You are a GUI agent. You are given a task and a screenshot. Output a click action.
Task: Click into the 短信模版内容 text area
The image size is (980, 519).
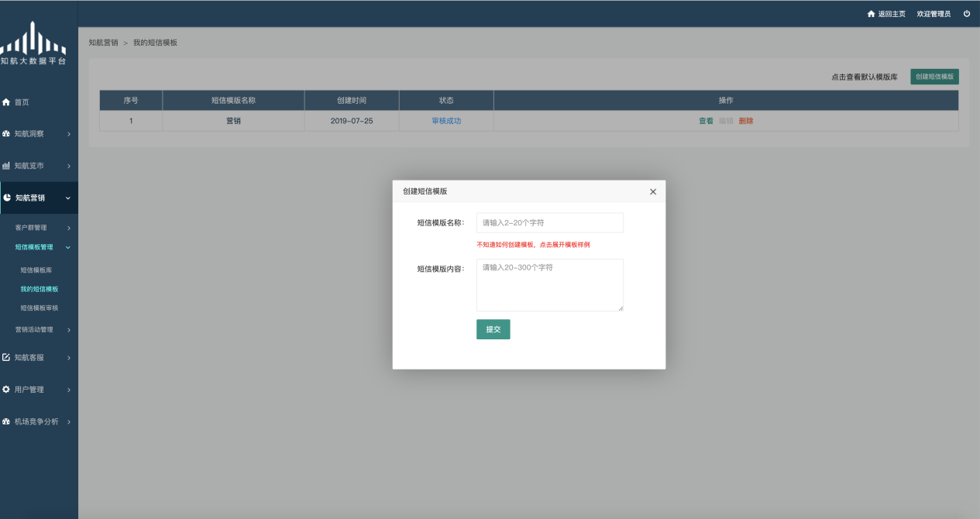click(549, 285)
